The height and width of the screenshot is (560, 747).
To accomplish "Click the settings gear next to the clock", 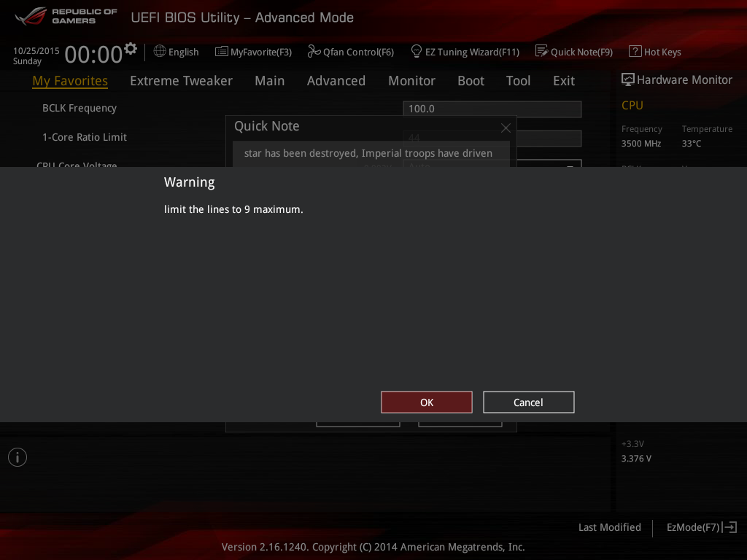I will coord(131,48).
